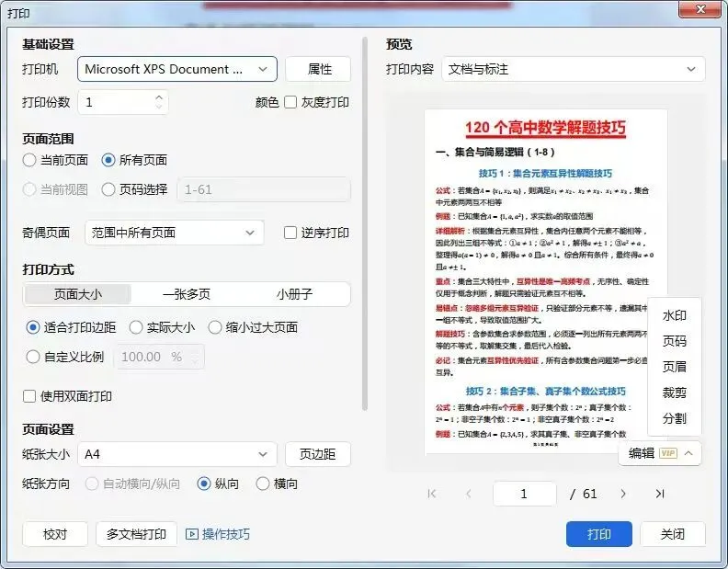This screenshot has height=569, width=728.
Task: Open 多文档打印 dialog
Action: pyautogui.click(x=136, y=534)
